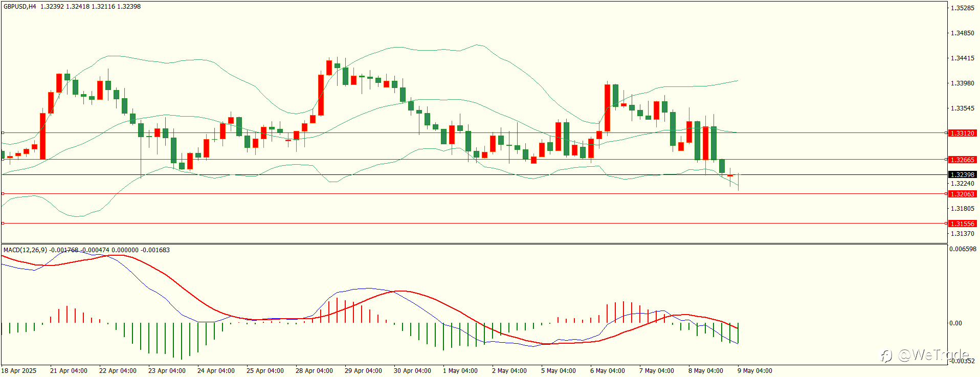Screen dimensions: 980x377
Task: Click the 24 Apr 04:00 time label
Action: 216,370
